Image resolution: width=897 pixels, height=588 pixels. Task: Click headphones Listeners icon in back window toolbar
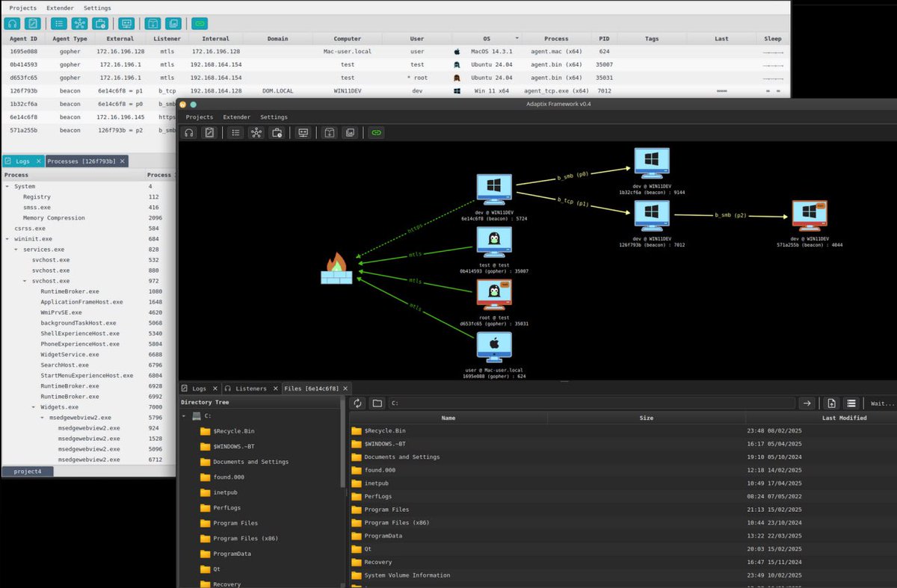[x=13, y=23]
